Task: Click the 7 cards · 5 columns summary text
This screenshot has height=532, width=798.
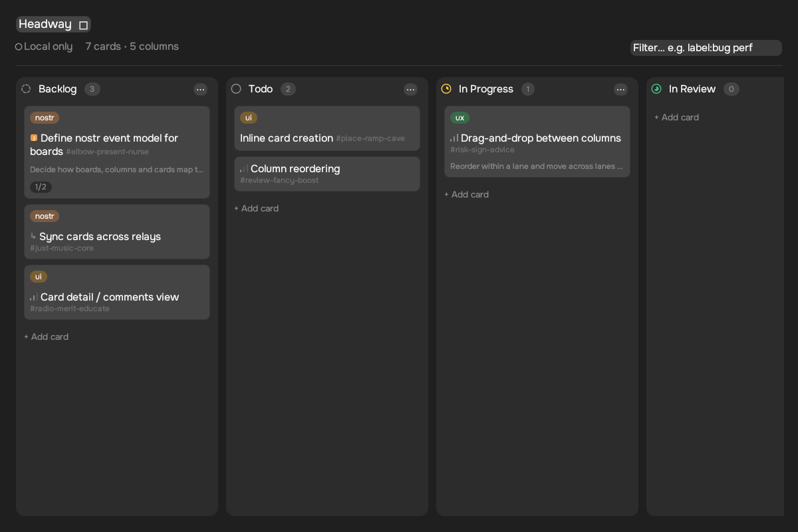Action: (132, 47)
